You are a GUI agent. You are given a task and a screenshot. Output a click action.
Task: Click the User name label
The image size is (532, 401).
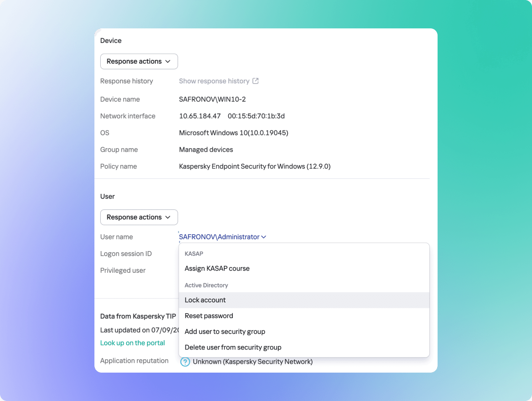point(117,237)
